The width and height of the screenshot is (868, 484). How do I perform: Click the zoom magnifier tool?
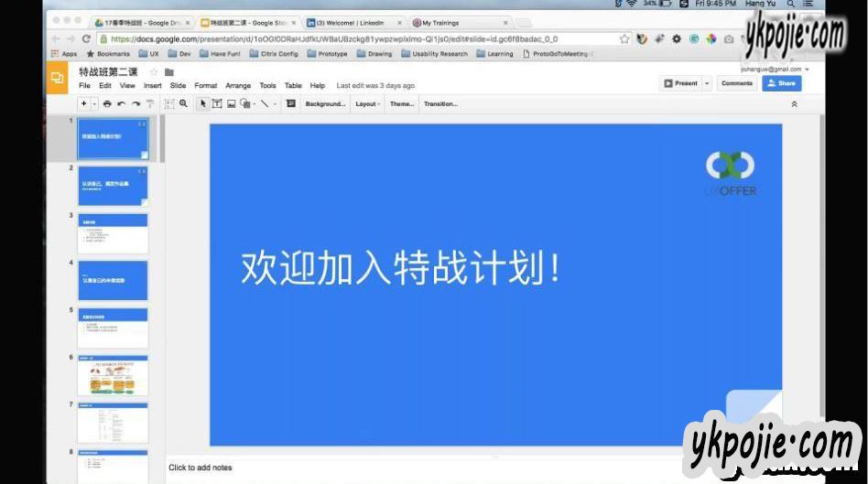pos(183,104)
